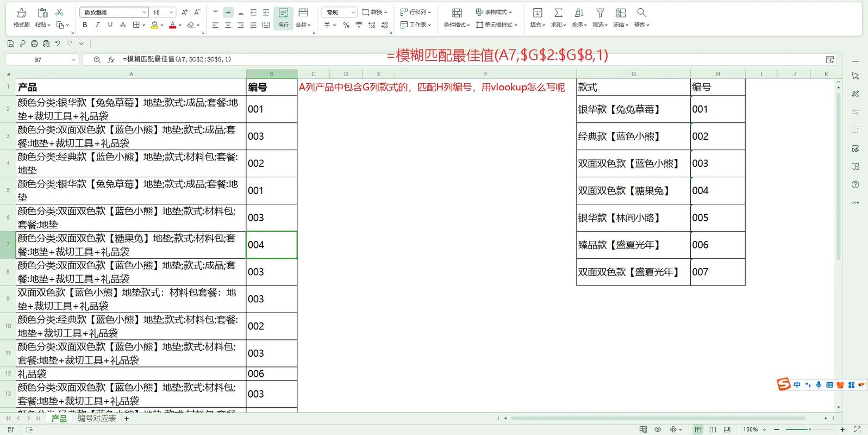Click the decrease indent icon
This screenshot has height=435, width=868.
pyautogui.click(x=253, y=12)
